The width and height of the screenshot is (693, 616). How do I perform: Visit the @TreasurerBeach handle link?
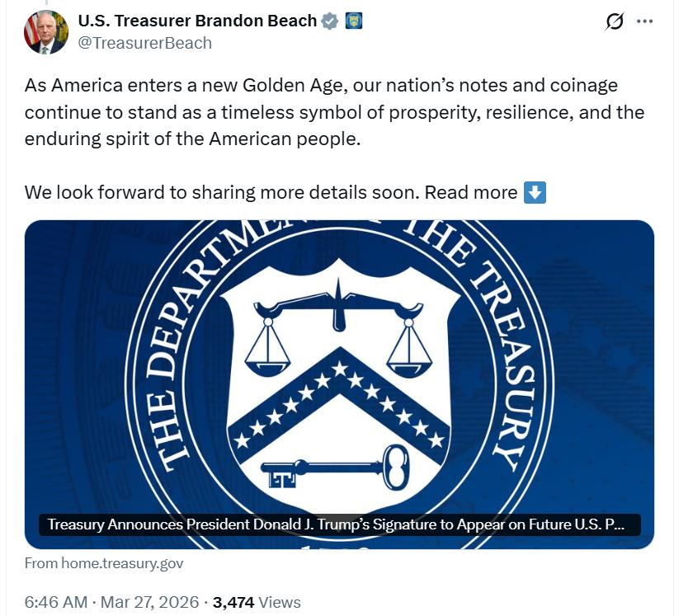coord(144,43)
